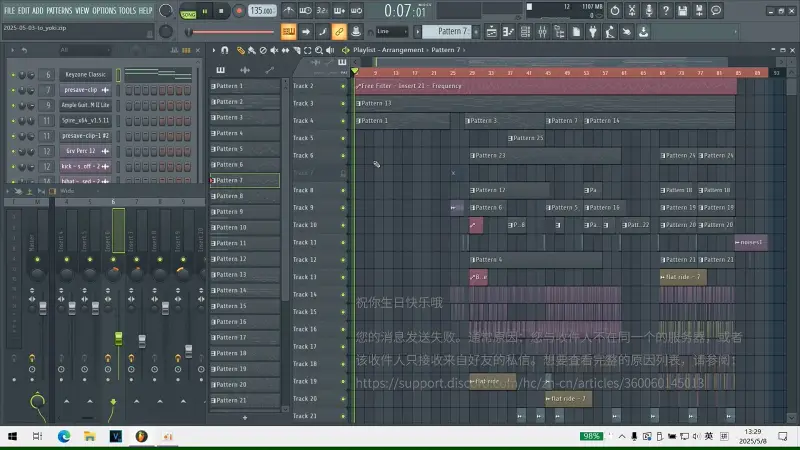Screen dimensions: 800x450
Task: Open the ADD menu
Action: (x=38, y=10)
